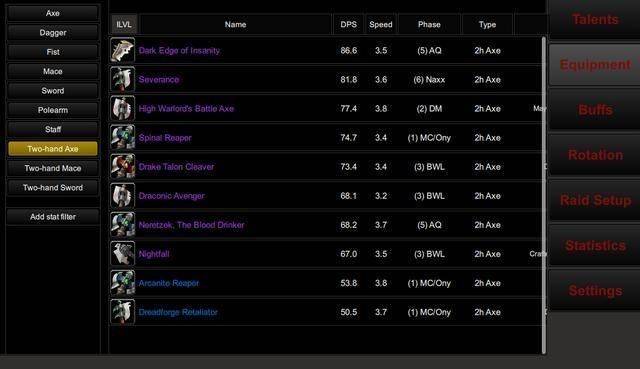
Task: Filter weapons by Two-hand Sword
Action: tap(53, 187)
